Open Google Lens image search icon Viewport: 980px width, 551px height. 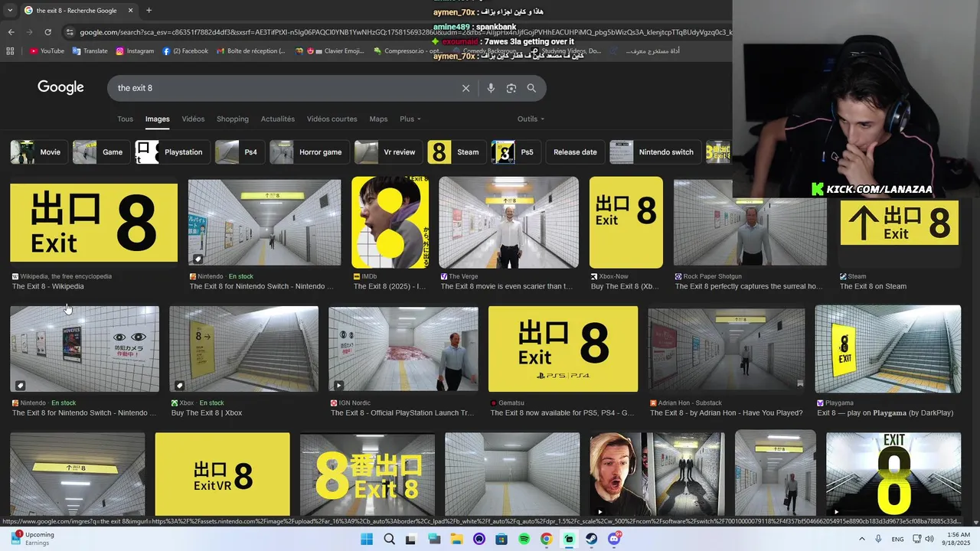(x=511, y=88)
